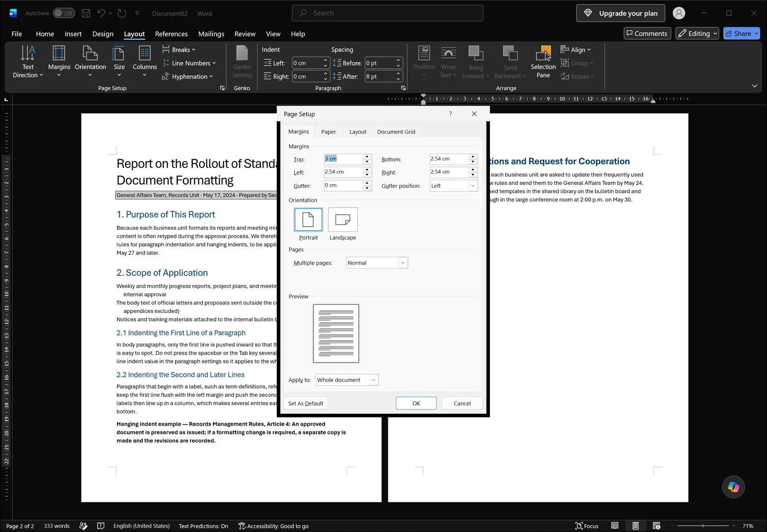This screenshot has height=532, width=767.
Task: Click the Wrap Text icon
Action: click(x=448, y=61)
